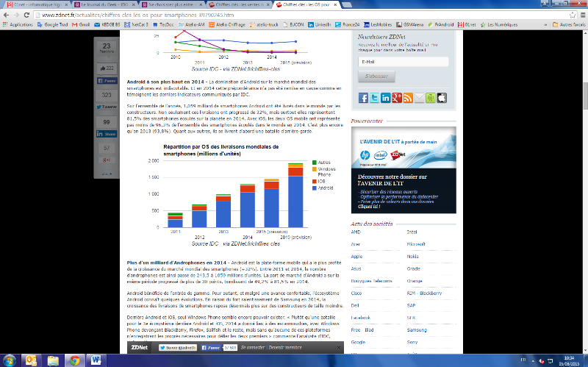Open the Autres favoris bookmarks folder

pyautogui.click(x=568, y=25)
